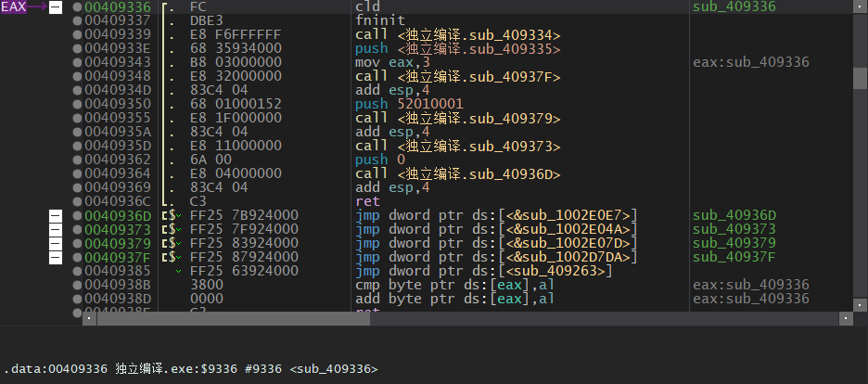Toggle breakpoint dot at address 00409385
This screenshot has height=384, width=868.
pos(78,271)
